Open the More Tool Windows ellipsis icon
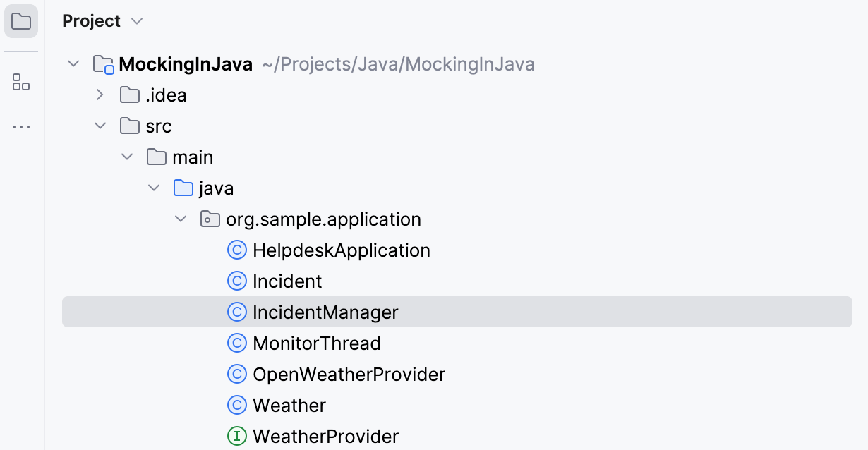Screen dimensions: 868x450 (21, 126)
